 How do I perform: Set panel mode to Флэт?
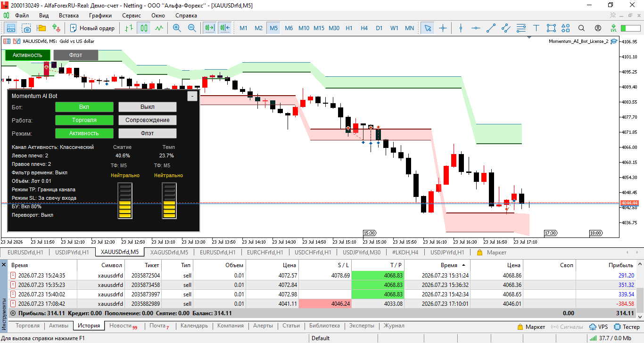coord(148,133)
